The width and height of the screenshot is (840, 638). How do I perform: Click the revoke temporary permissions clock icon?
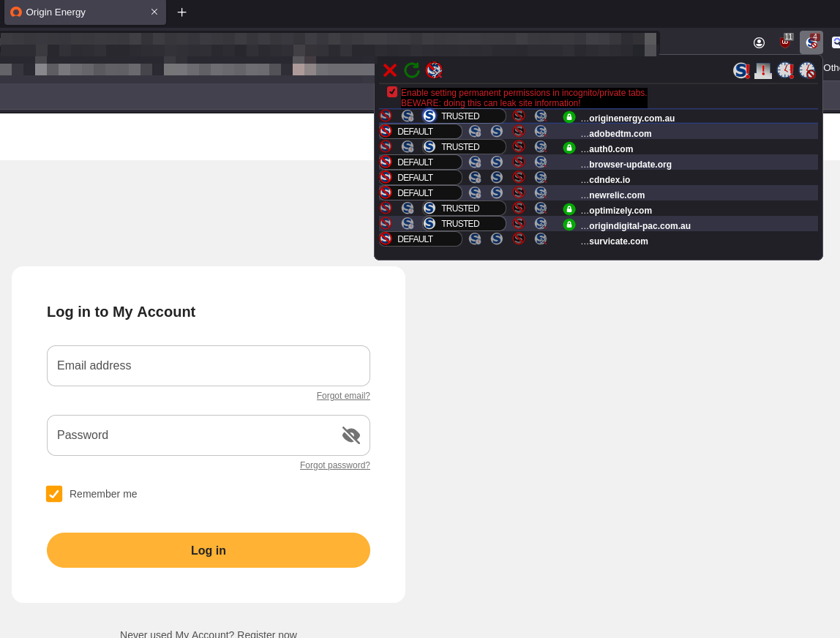click(x=807, y=70)
